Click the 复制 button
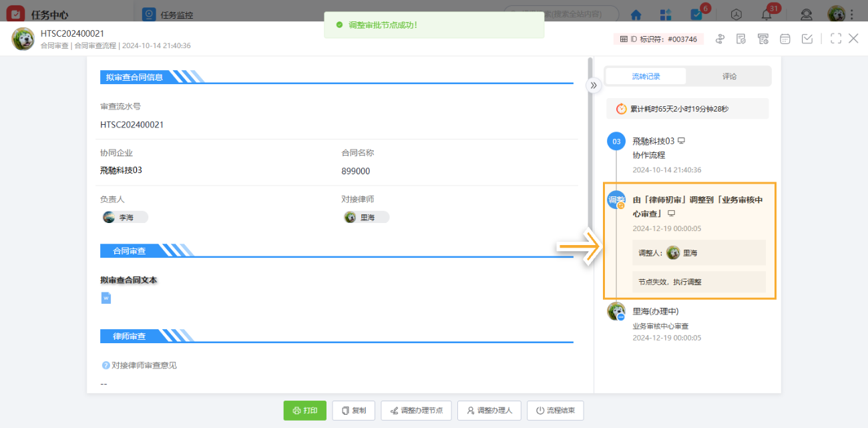The width and height of the screenshot is (868, 428). (354, 411)
